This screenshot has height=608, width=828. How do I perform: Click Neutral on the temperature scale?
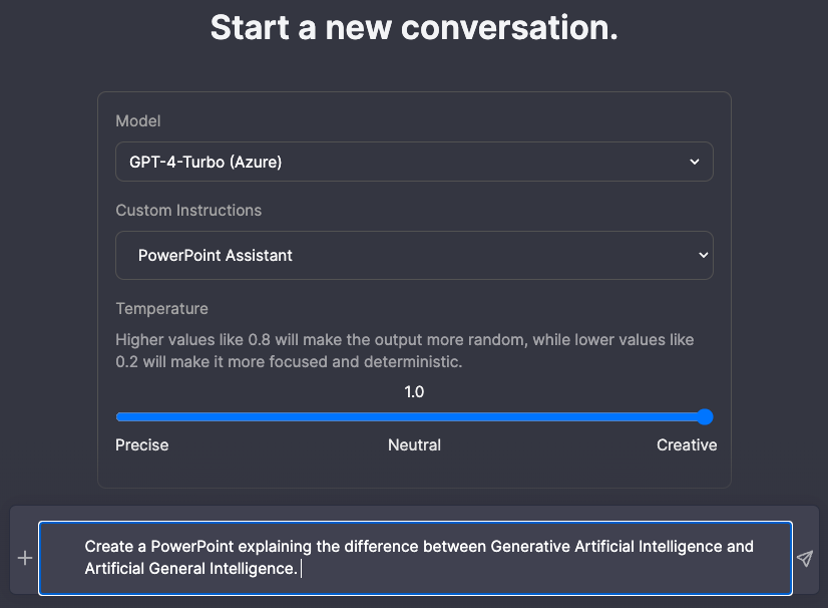pyautogui.click(x=414, y=445)
